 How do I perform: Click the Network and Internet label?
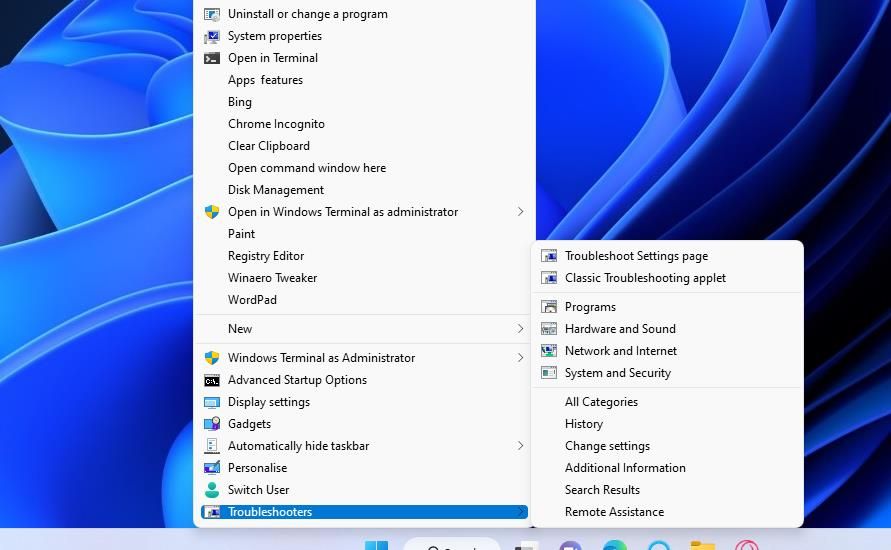click(621, 351)
